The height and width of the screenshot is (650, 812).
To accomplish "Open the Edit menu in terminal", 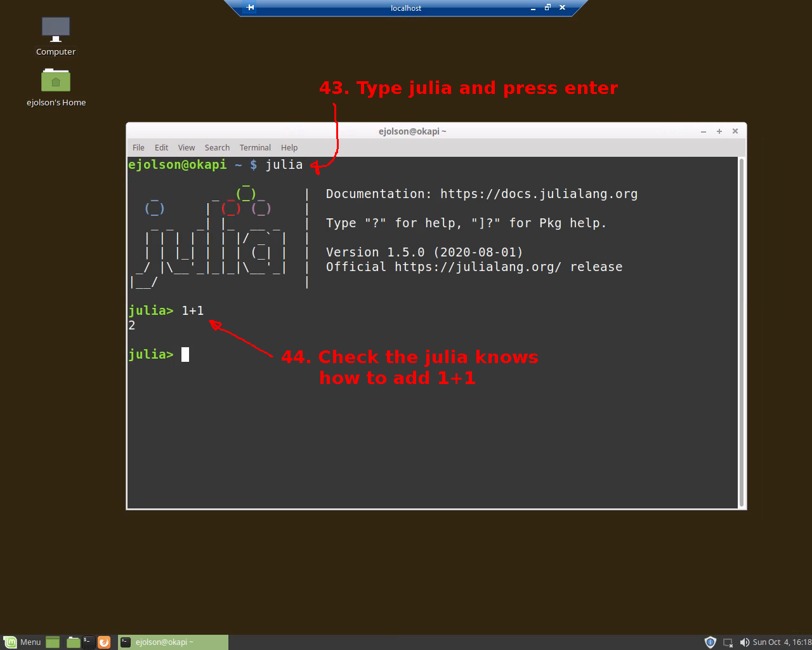I will click(162, 147).
